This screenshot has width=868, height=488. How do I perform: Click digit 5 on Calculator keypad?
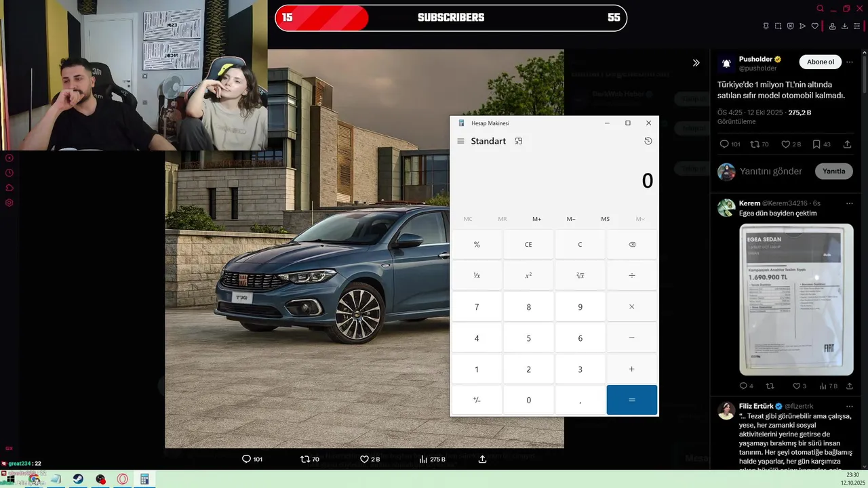[528, 338]
